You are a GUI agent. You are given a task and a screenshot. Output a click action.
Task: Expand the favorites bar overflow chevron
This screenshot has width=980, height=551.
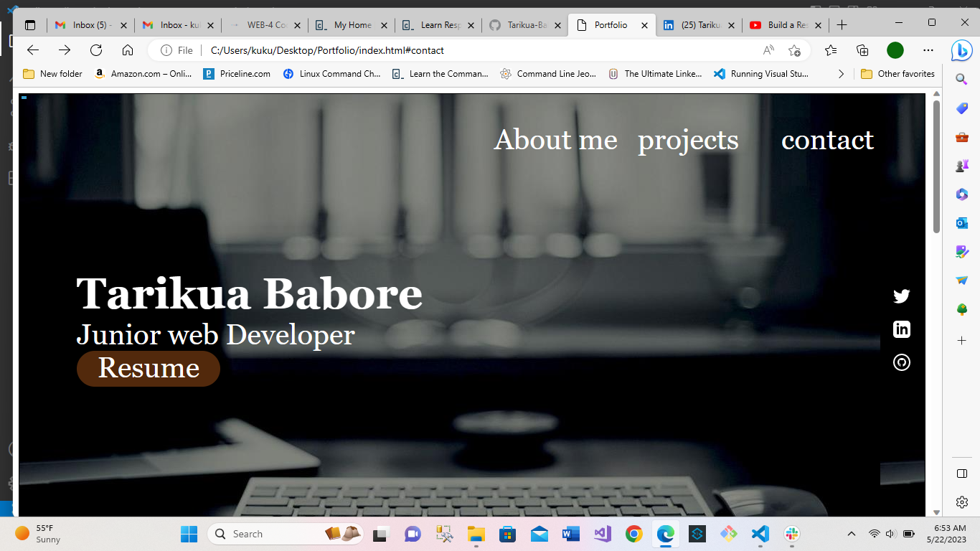[x=841, y=73]
